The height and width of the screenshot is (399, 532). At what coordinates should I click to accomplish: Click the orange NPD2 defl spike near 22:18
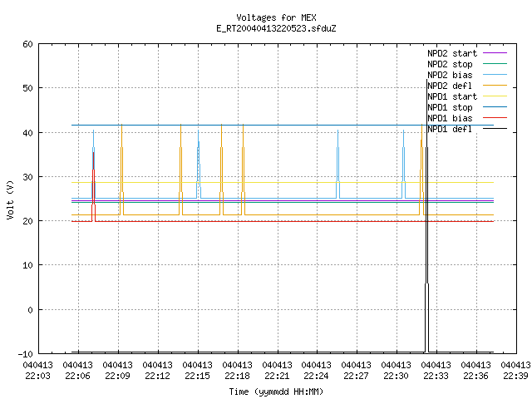tap(244, 170)
